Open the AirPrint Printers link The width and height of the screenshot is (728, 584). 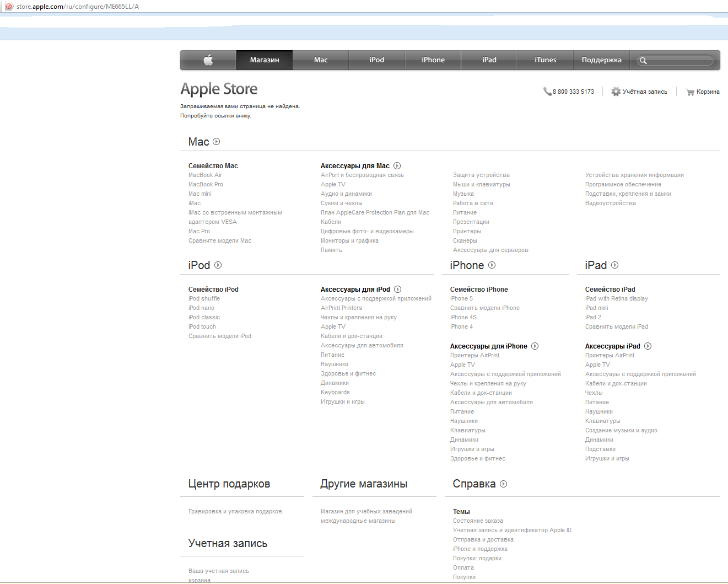[x=341, y=308]
